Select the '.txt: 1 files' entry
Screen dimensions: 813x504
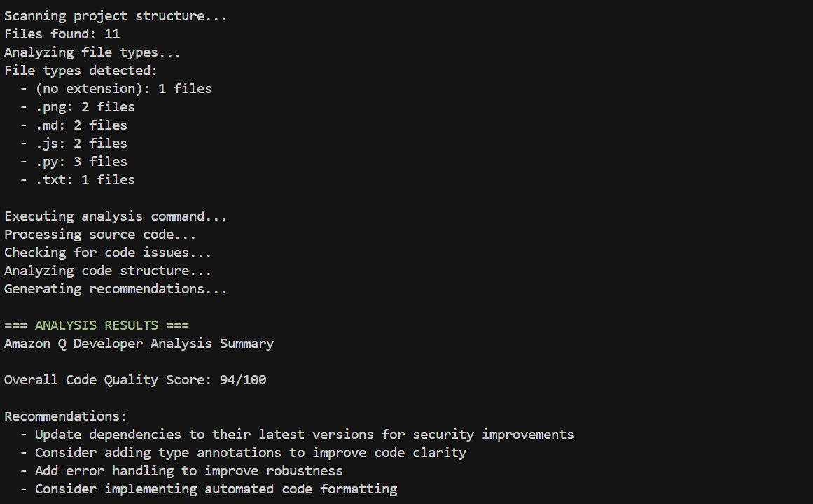[x=85, y=179]
